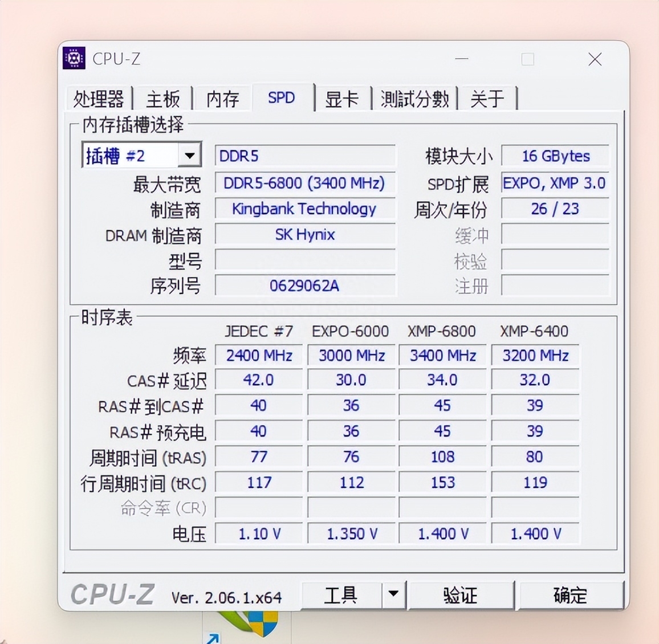Click the 确定 button
659x644 pixels.
571,595
